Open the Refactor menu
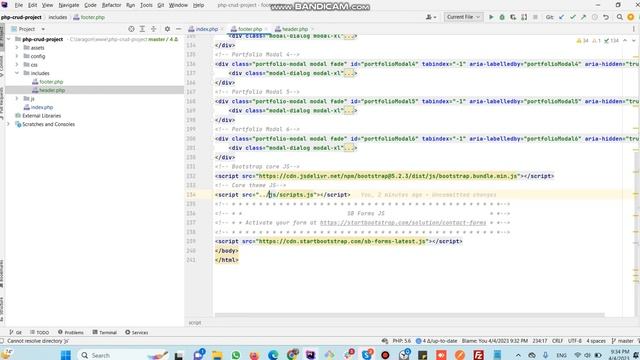 click(x=111, y=5)
